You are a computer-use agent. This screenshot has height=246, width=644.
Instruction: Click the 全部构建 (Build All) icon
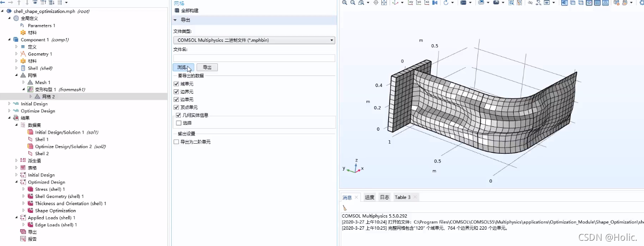(177, 10)
